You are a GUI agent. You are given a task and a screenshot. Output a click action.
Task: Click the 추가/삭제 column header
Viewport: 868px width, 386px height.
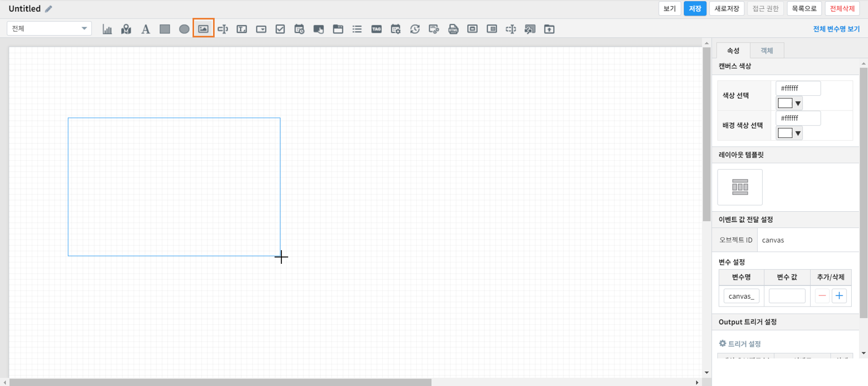(x=831, y=277)
